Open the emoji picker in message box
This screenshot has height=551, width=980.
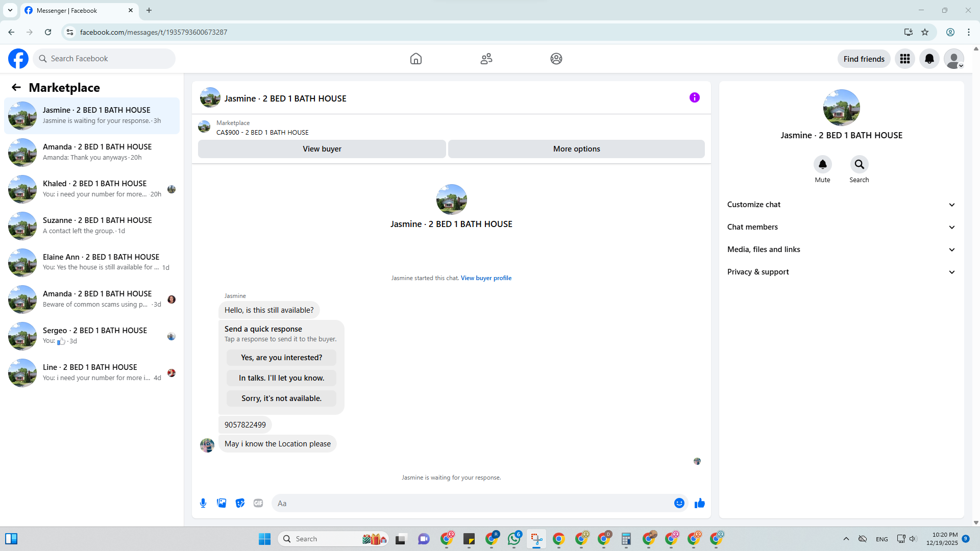point(679,503)
